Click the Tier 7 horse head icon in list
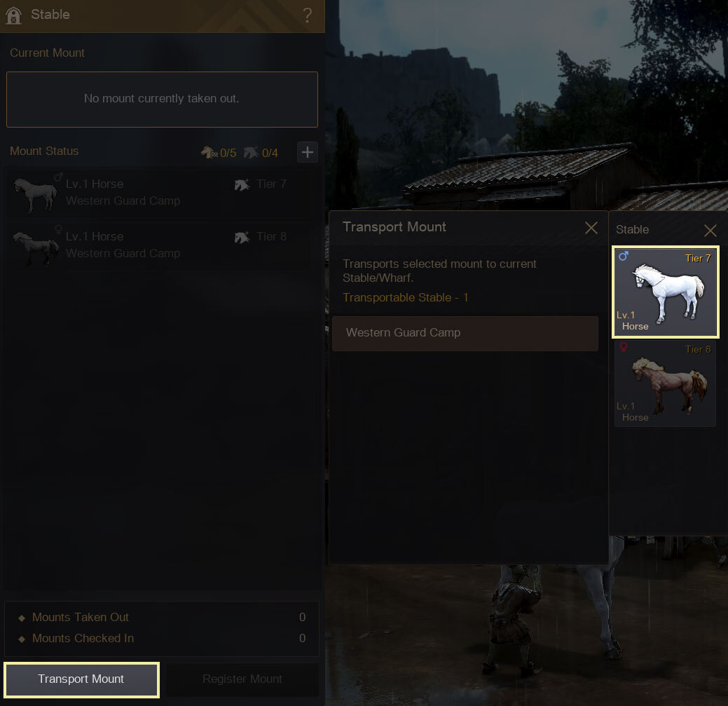The height and width of the screenshot is (706, 728). [x=242, y=185]
